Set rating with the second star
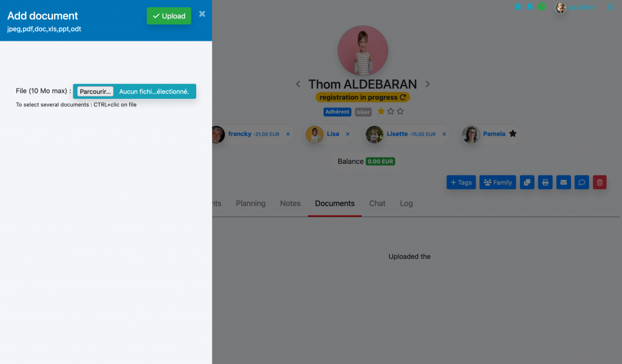The image size is (622, 364). (x=391, y=111)
